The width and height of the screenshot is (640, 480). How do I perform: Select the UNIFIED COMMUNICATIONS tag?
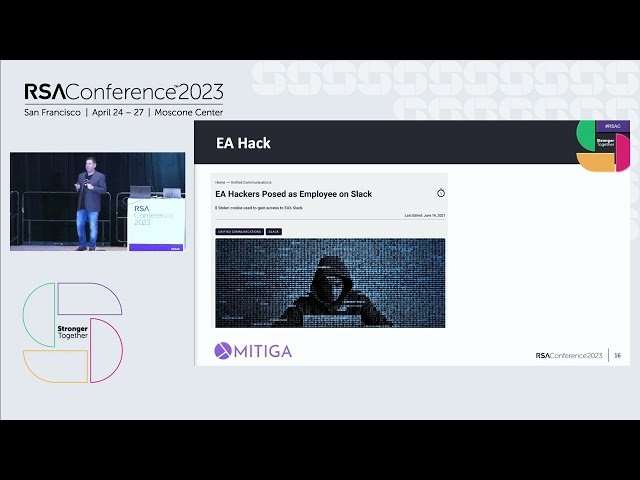tap(240, 231)
